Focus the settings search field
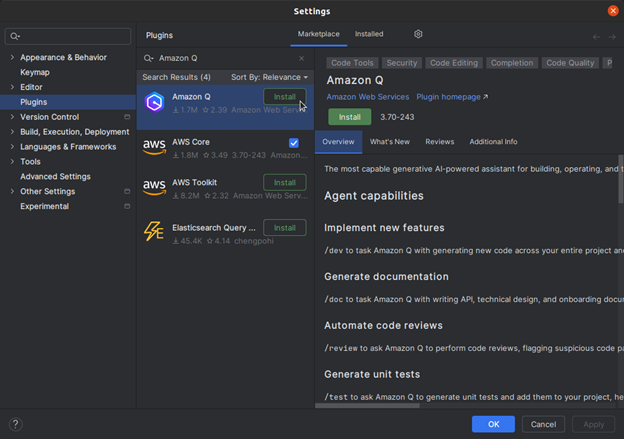Image resolution: width=624 pixels, height=439 pixels. (68, 36)
